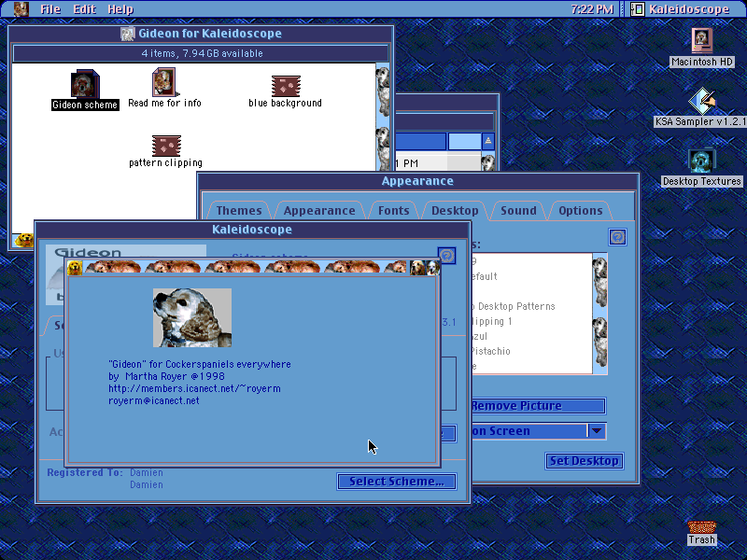747x560 pixels.
Task: Click the Gideon scheme preview image
Action: 126,251
